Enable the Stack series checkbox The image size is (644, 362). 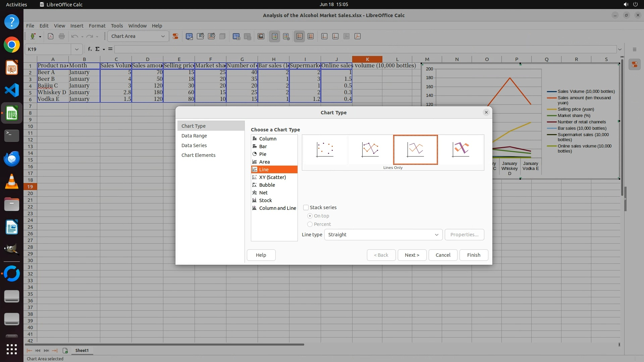(x=306, y=207)
